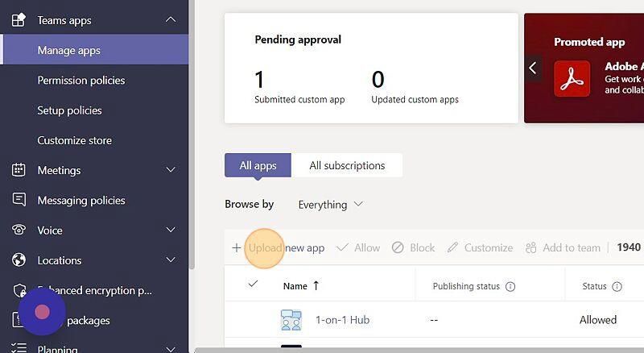Click the Enhanced encryption shield icon

19,290
